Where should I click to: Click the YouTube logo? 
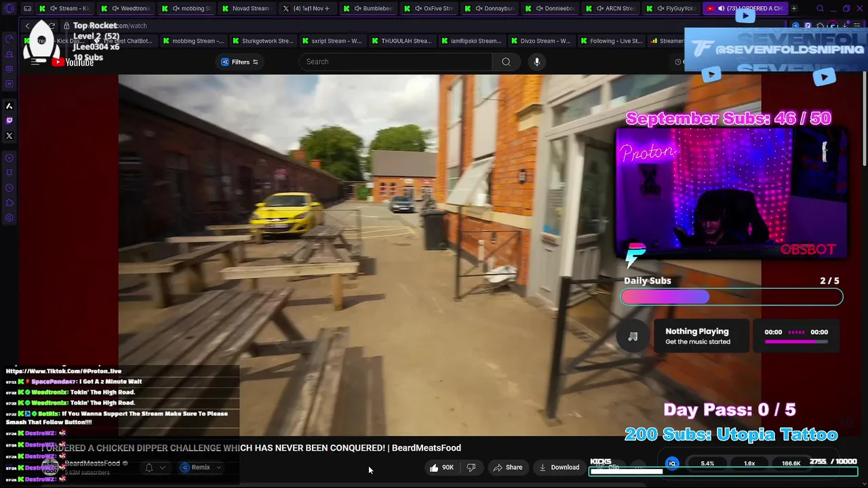[x=72, y=62]
